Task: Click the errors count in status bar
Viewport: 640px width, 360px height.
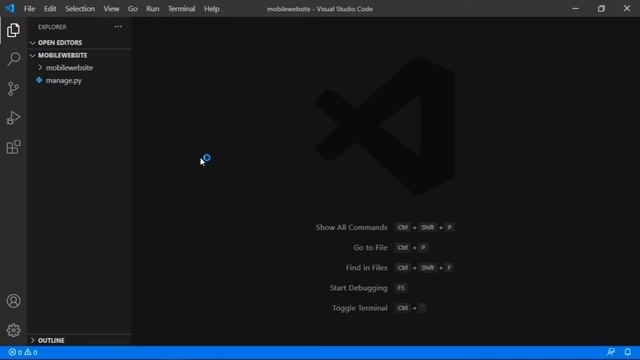Action: pos(15,352)
